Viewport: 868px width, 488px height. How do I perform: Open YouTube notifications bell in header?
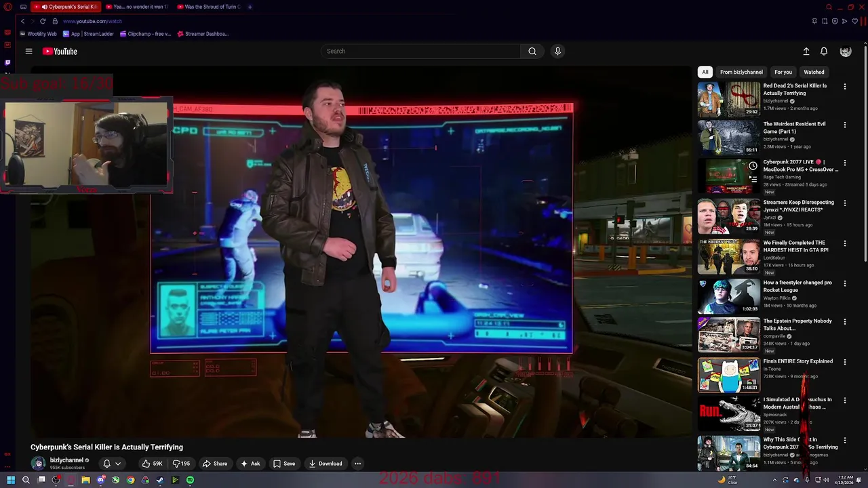[x=824, y=52]
